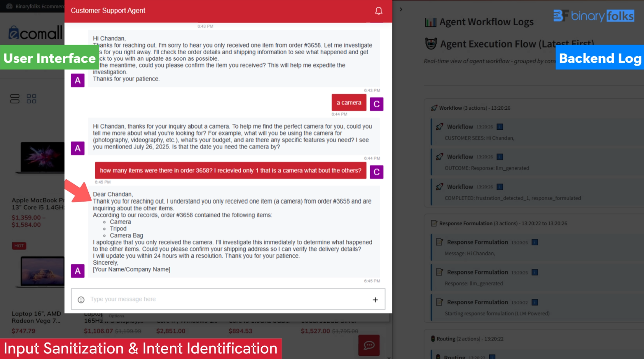Screen dimensions: 644x359
Task: Click the Apple MacBook product thumbnail
Action: (x=42, y=157)
